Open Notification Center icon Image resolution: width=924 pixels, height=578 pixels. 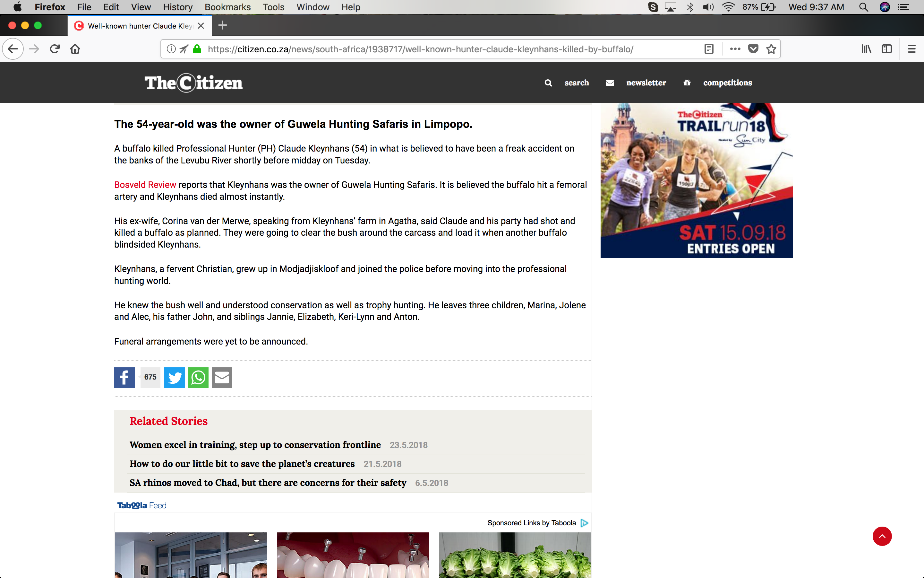point(903,7)
